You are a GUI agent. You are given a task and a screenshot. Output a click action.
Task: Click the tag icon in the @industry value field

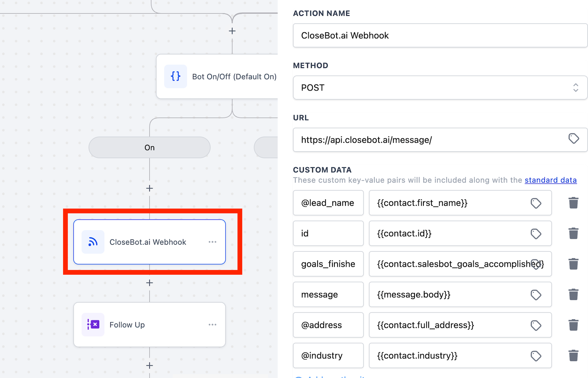pos(536,356)
